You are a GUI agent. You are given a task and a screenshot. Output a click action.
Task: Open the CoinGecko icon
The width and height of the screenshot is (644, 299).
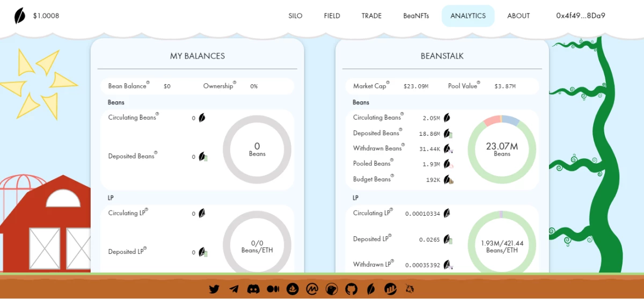[x=332, y=289]
